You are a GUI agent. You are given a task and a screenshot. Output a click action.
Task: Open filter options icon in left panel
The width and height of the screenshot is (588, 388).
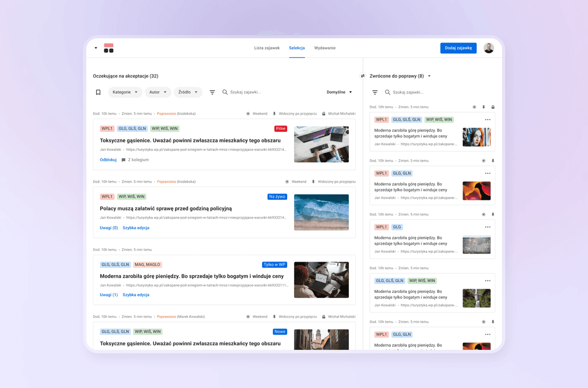pos(212,92)
